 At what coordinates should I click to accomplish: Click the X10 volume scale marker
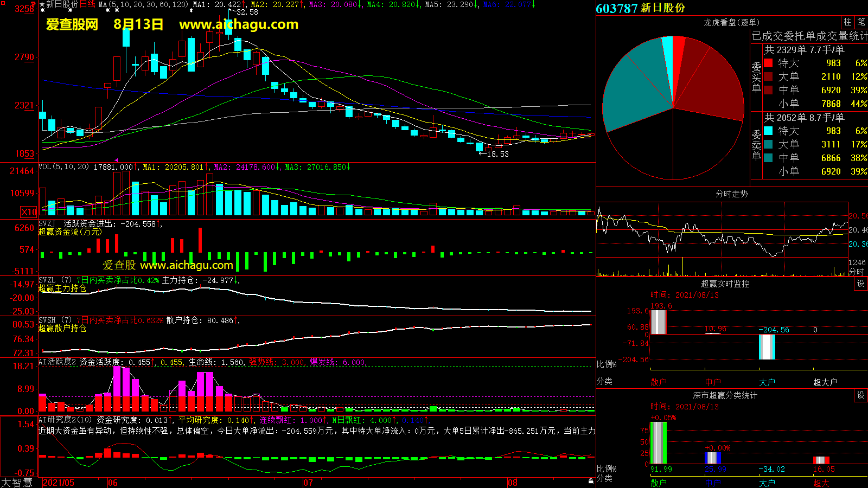[29, 212]
